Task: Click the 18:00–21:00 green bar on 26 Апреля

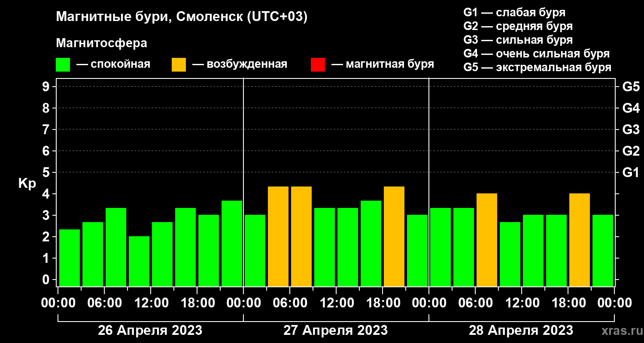Action: pyautogui.click(x=209, y=250)
